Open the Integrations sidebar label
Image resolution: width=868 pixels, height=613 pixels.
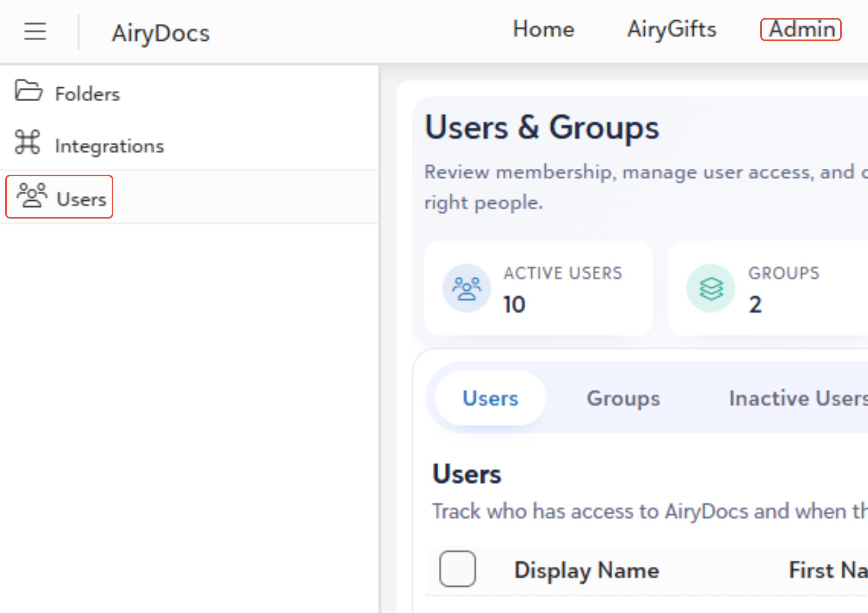click(110, 146)
